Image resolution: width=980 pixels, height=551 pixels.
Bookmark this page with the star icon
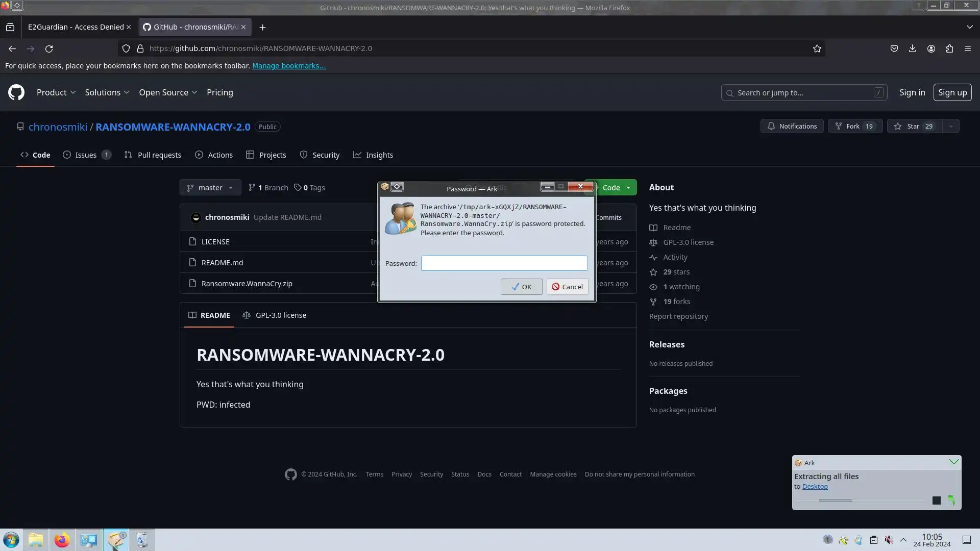817,48
